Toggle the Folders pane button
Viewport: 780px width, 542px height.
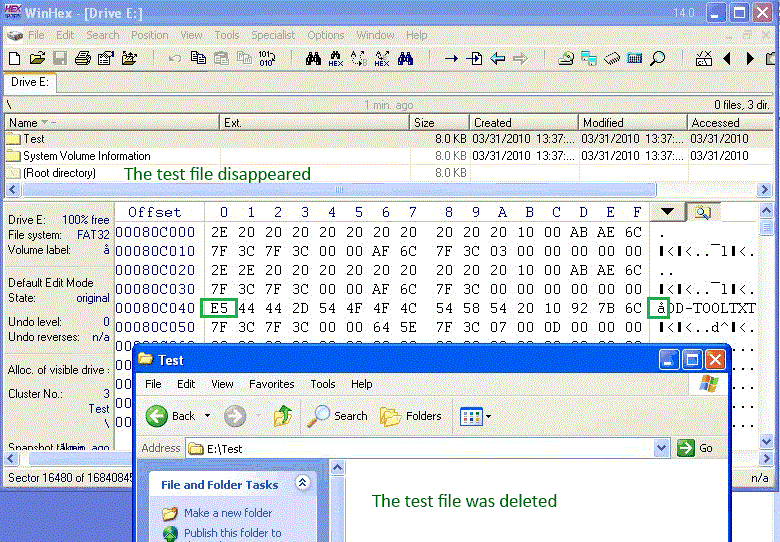(x=411, y=416)
